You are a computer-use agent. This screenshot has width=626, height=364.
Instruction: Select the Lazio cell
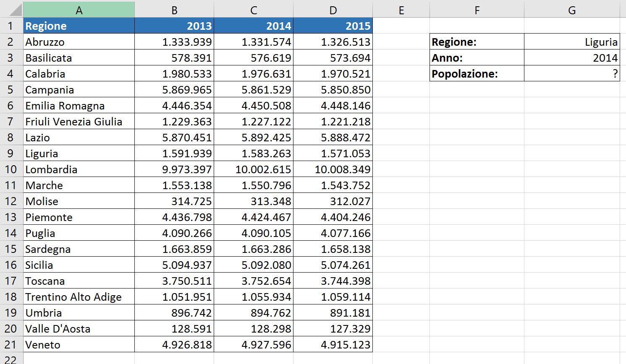79,138
